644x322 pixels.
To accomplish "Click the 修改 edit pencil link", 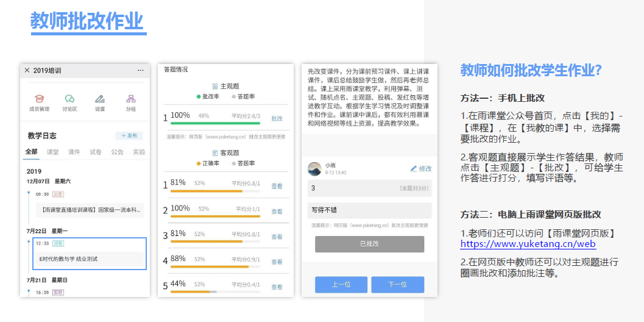I will point(421,168).
